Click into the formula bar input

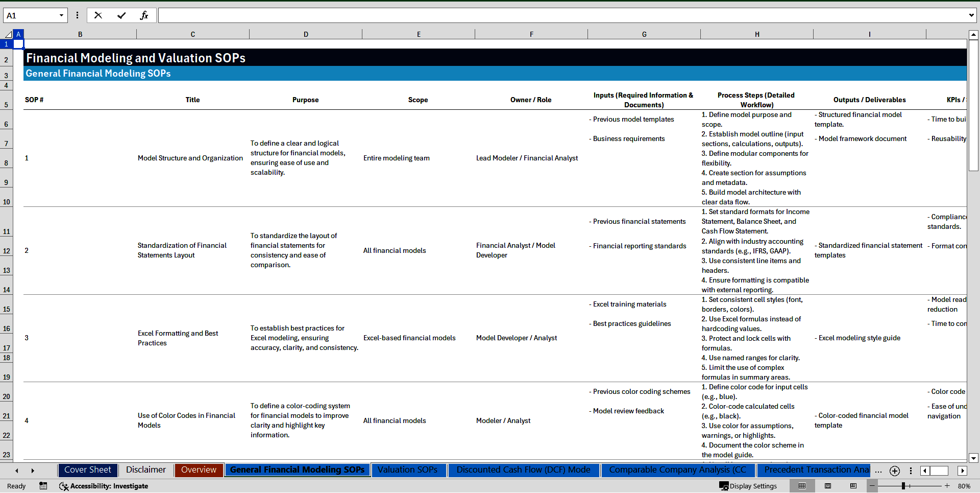561,15
